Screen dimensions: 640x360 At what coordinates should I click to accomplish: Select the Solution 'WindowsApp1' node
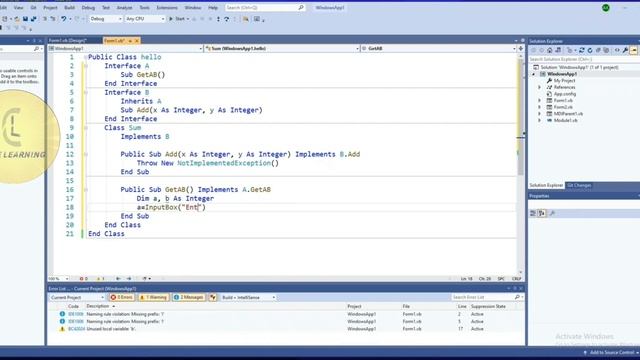point(579,67)
